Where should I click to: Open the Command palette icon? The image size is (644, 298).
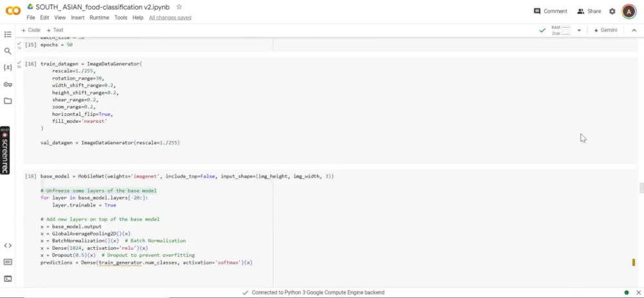[8, 262]
